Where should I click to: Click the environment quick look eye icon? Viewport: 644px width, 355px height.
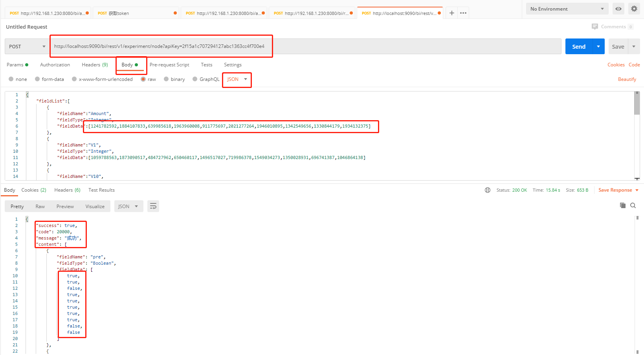[x=618, y=9]
